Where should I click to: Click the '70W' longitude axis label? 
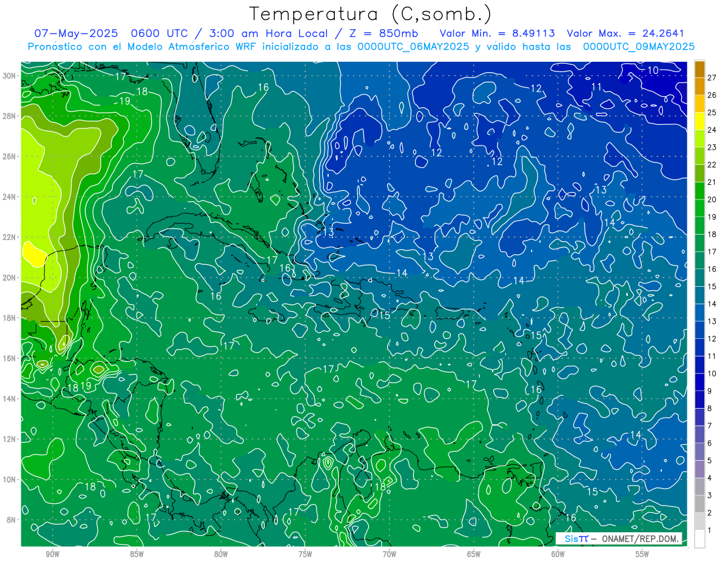click(389, 554)
